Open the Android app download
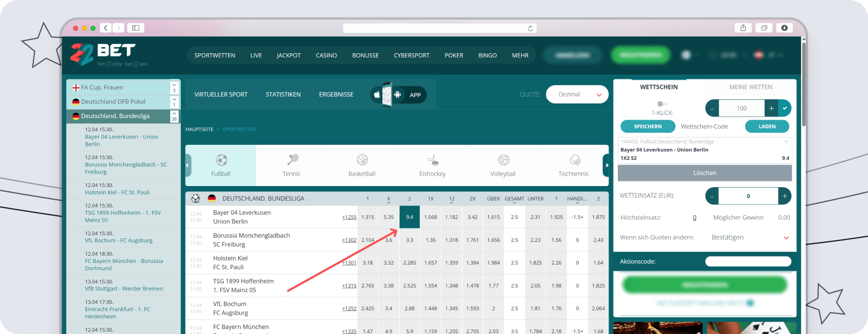The image size is (868, 334). click(x=397, y=95)
